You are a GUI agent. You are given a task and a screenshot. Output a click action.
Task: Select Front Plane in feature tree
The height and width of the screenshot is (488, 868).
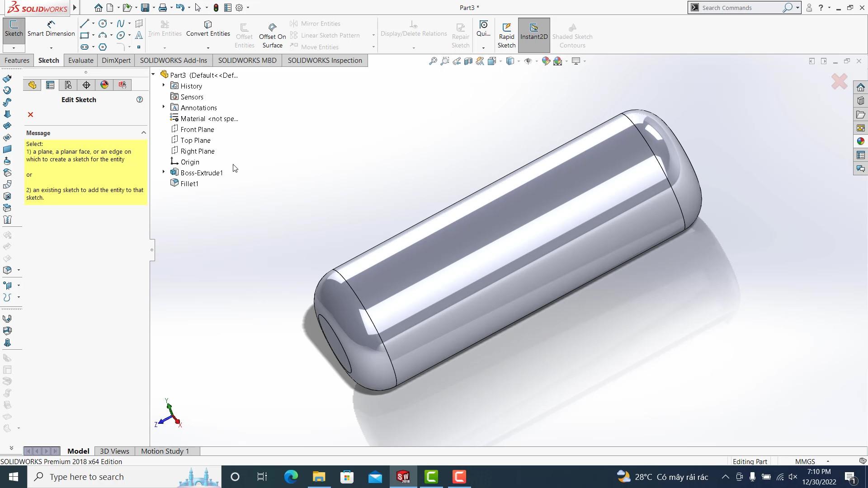pos(197,130)
